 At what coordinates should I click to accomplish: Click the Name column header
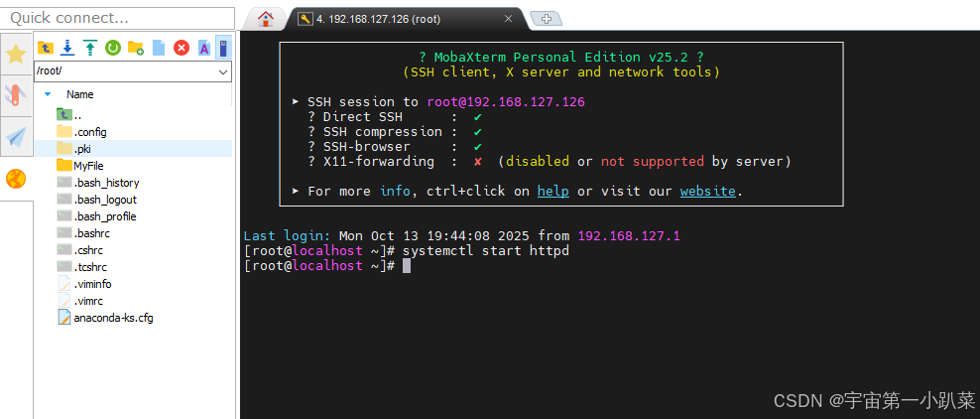[80, 94]
